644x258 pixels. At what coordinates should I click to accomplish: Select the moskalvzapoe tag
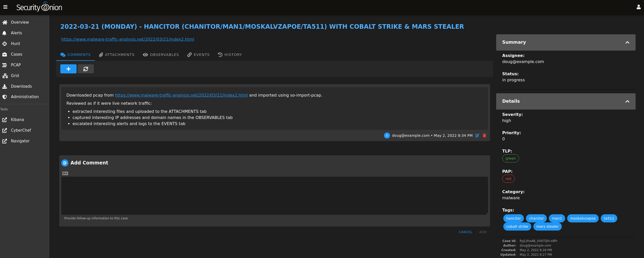(583, 218)
